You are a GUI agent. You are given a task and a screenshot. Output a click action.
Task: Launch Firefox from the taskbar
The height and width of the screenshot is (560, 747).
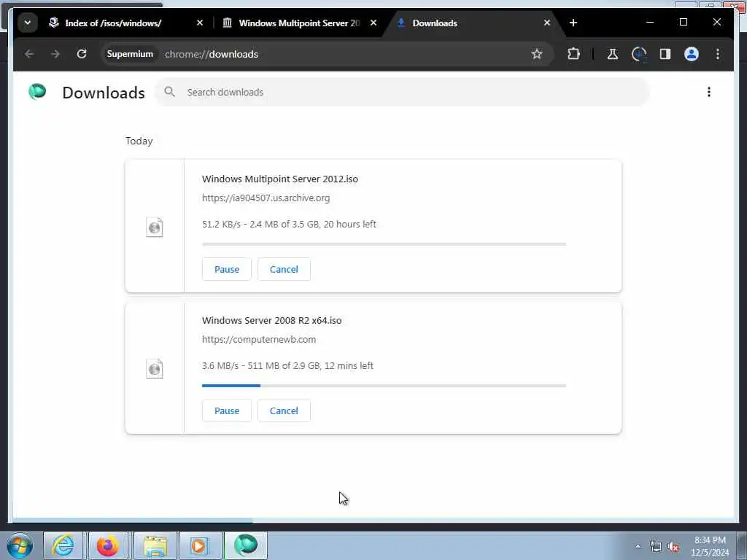108,545
